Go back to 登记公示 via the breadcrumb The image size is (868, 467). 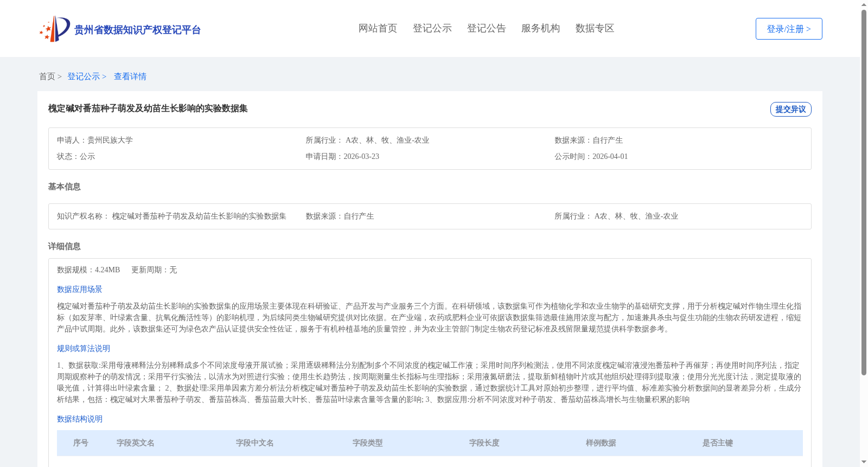[x=84, y=76]
